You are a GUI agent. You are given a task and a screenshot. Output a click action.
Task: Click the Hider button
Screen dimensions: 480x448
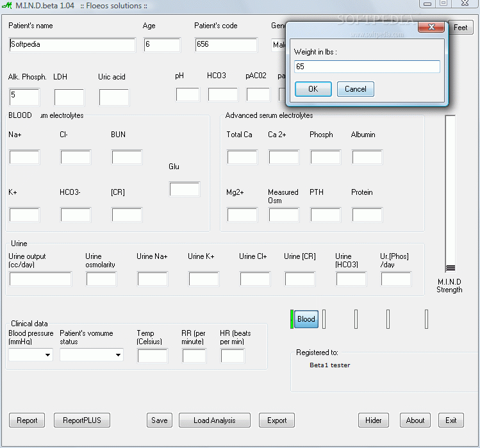374,420
